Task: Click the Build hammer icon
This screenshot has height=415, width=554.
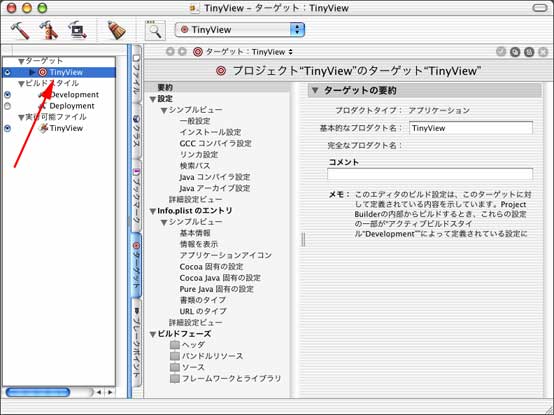Action: [19, 30]
